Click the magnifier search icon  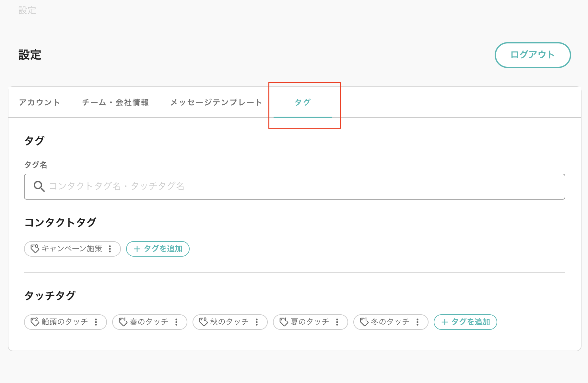coord(39,186)
